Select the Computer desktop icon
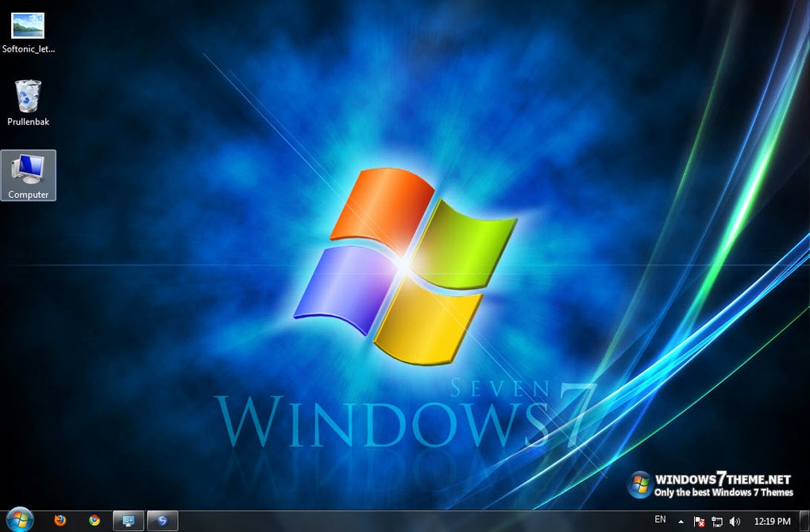The image size is (810, 532). [29, 175]
